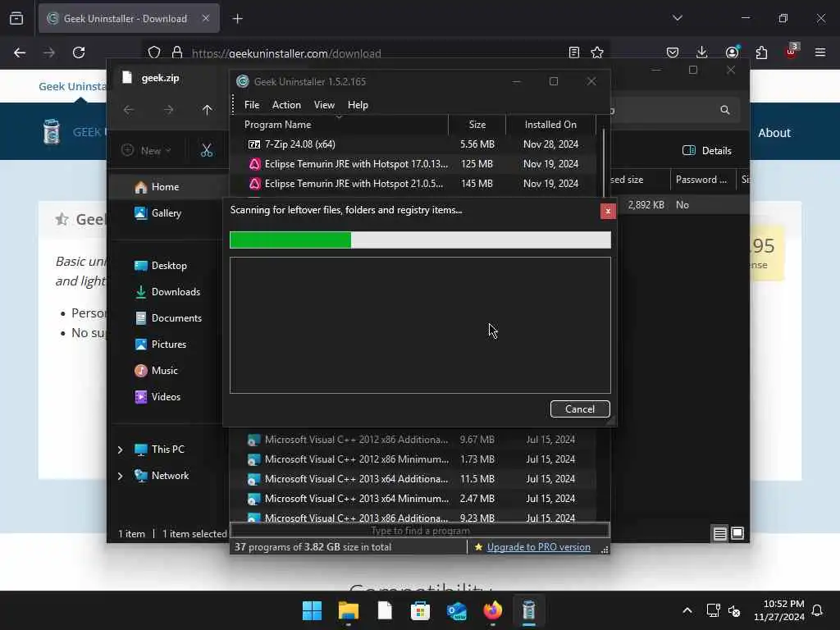Expand This PC tree node

120,450
